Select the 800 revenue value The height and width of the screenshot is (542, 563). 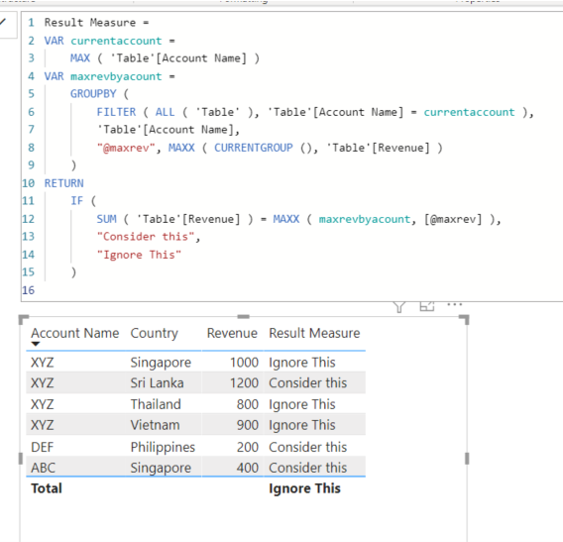(x=247, y=404)
